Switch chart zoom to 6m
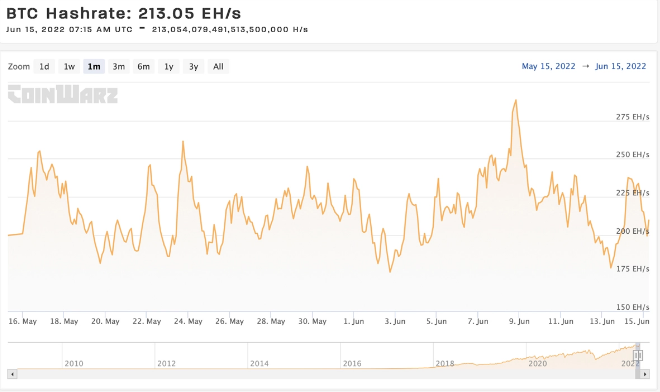 (x=144, y=67)
